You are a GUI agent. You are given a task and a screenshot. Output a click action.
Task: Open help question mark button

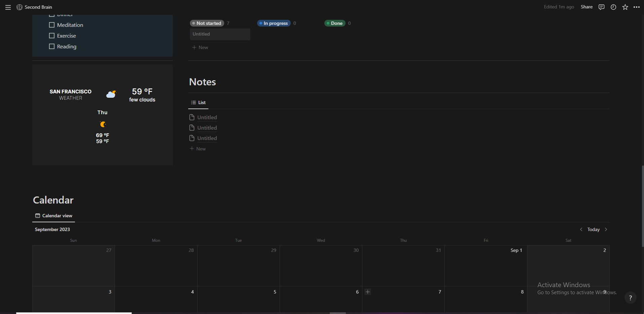[631, 298]
